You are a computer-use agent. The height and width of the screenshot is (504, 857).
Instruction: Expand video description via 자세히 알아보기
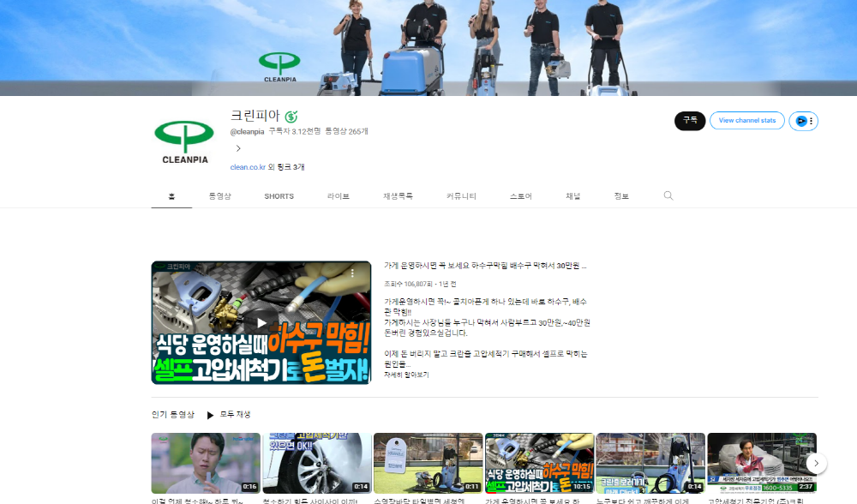click(x=406, y=375)
